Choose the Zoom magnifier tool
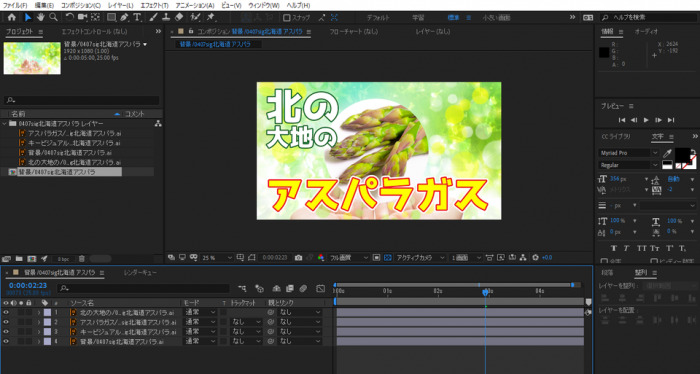The image size is (700, 374). point(53,17)
